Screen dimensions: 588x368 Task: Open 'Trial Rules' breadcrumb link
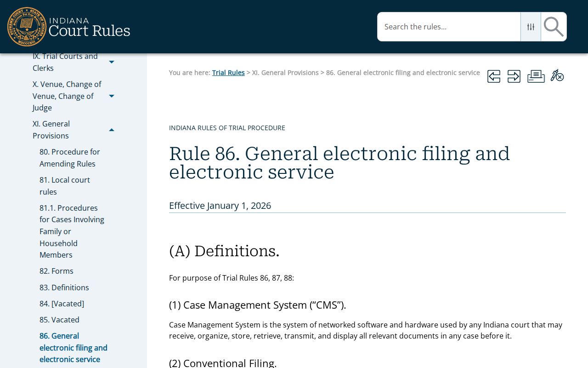pyautogui.click(x=228, y=73)
